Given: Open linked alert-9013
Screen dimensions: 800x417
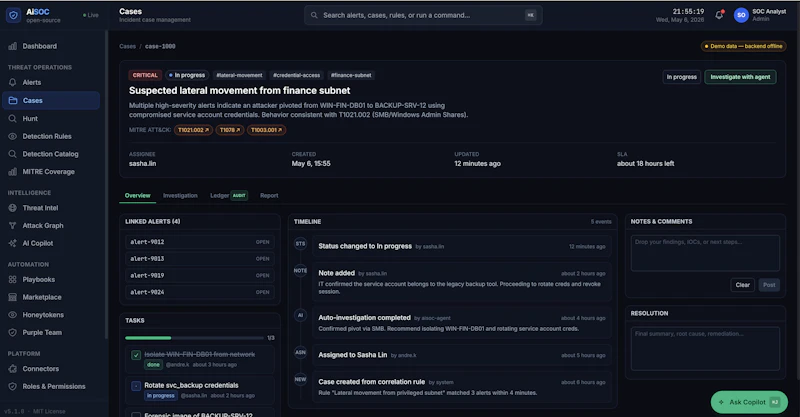Looking at the screenshot, I should pyautogui.click(x=199, y=259).
